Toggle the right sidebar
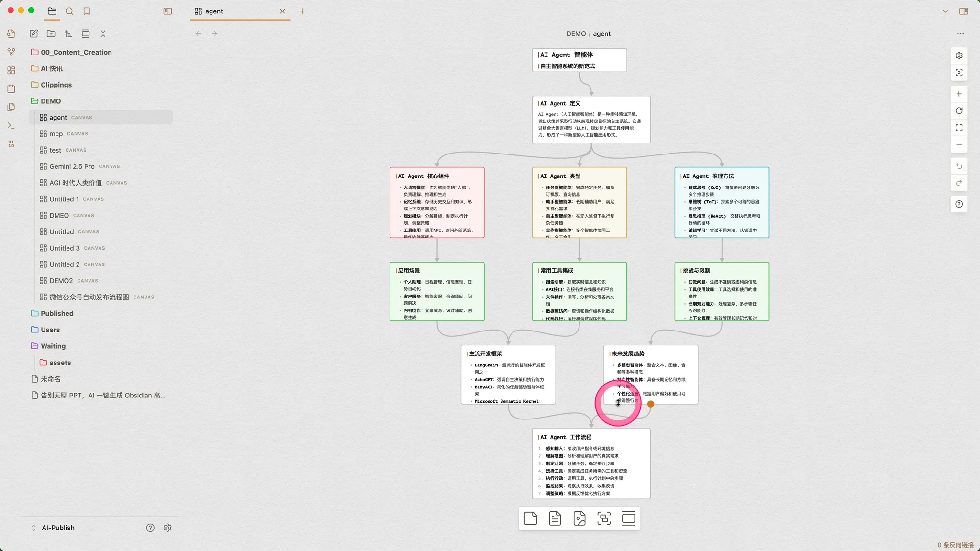 pos(964,11)
